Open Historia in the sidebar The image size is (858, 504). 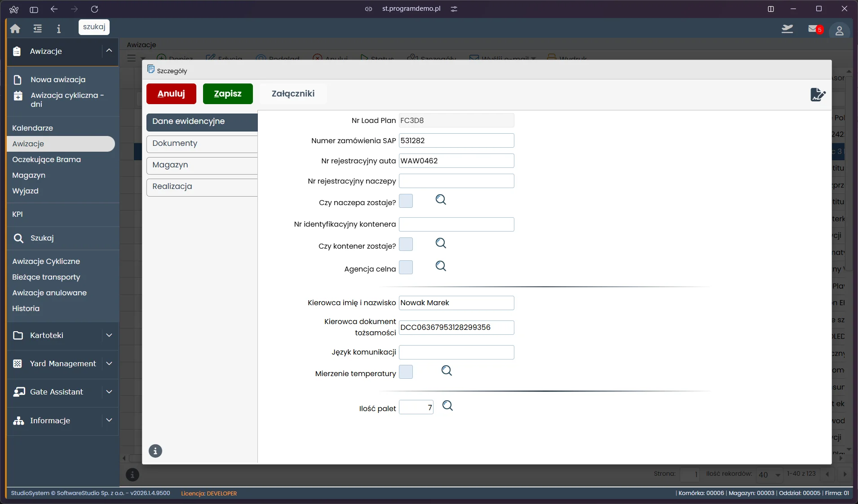click(x=26, y=309)
